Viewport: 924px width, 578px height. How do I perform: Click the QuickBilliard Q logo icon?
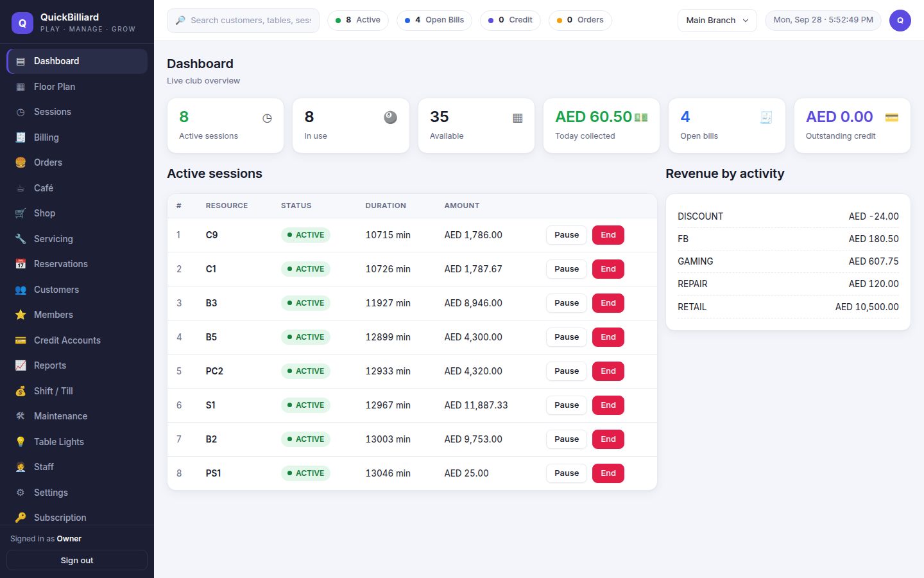[22, 22]
